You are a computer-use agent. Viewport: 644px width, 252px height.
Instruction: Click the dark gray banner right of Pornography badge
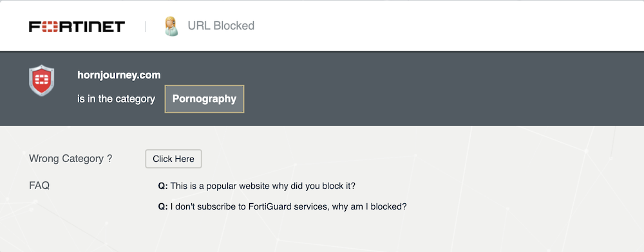click(444, 99)
